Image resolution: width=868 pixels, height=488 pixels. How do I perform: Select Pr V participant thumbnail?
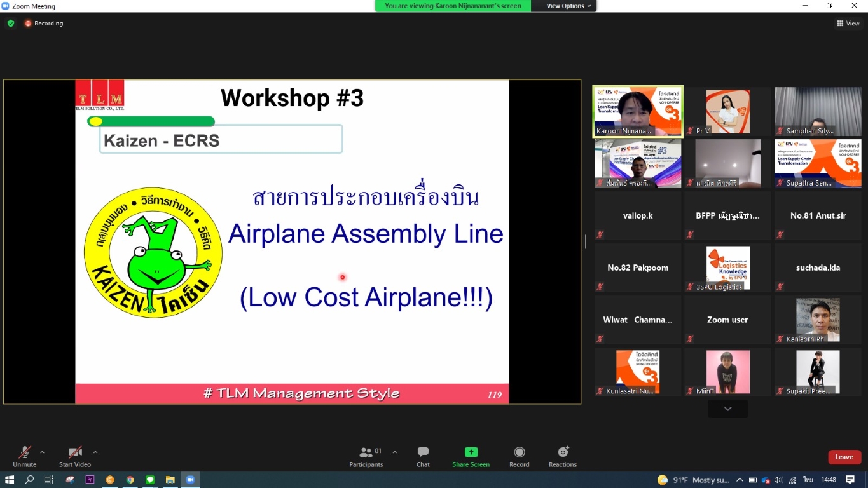728,112
